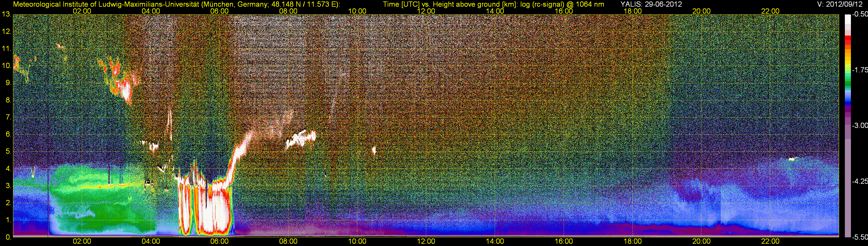Click the 14:00 label on the top time axis
The width and height of the screenshot is (868, 246).
click(495, 11)
